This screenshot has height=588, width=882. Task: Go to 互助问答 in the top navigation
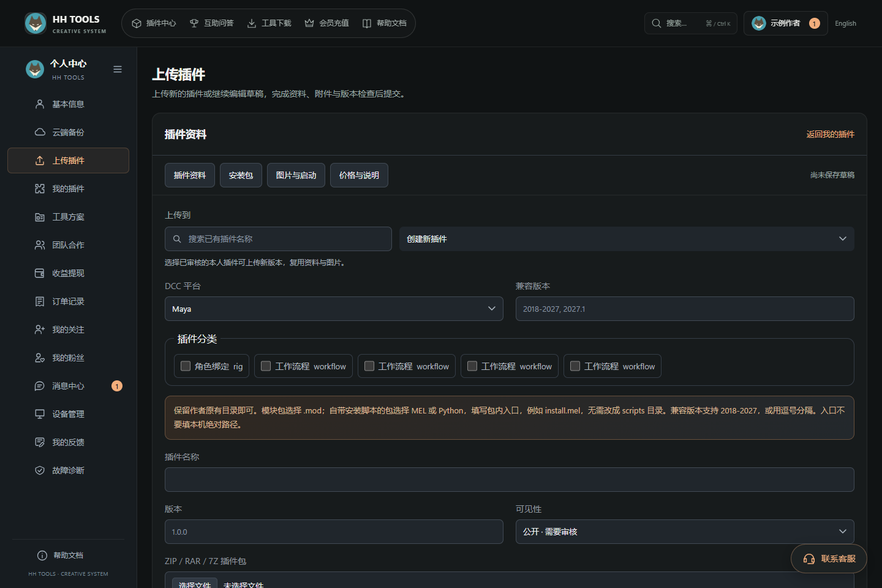point(211,23)
